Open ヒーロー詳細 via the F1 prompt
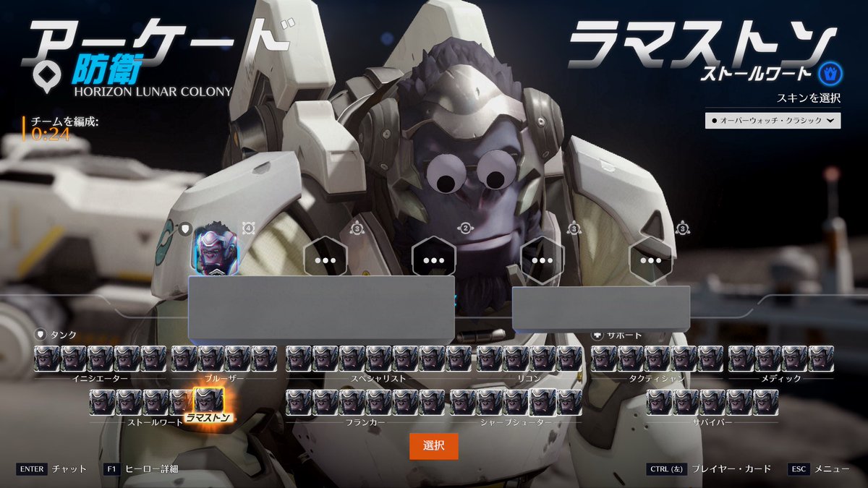 click(x=140, y=469)
